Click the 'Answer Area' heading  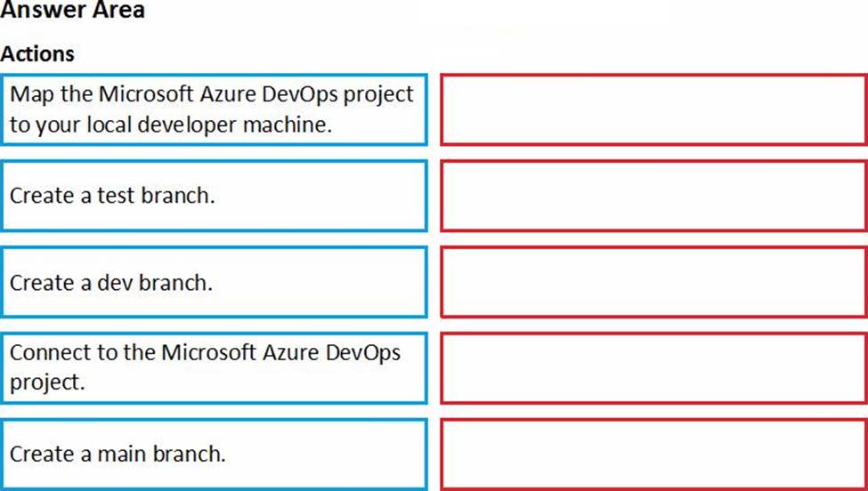pos(73,12)
